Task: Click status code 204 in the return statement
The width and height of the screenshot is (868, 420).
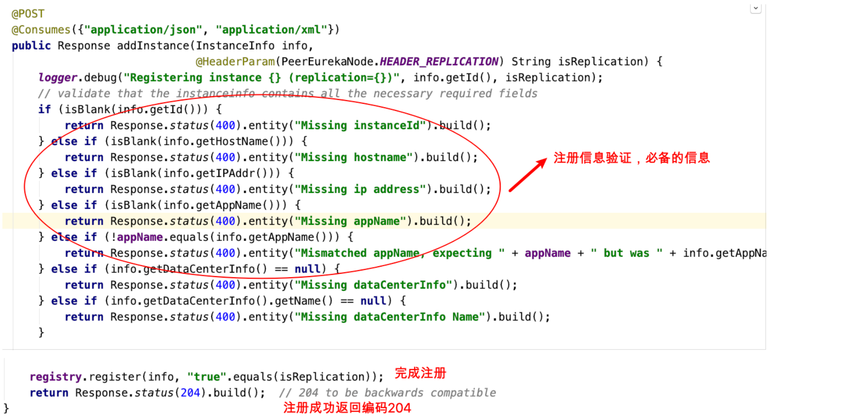Action: coord(190,393)
